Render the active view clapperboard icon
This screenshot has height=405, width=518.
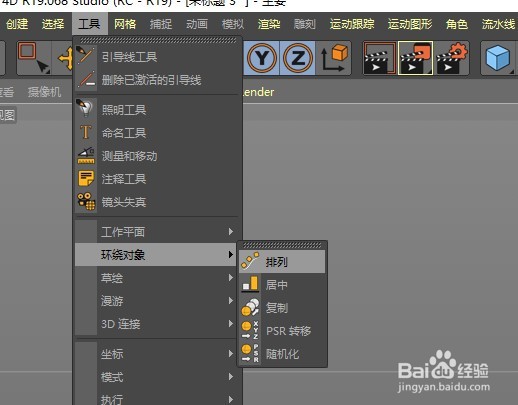tap(379, 58)
